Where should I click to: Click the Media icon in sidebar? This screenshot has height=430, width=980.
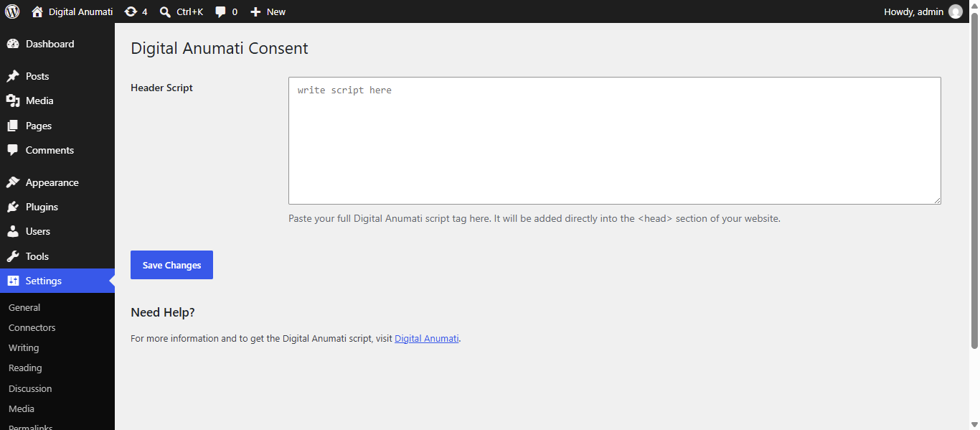13,101
